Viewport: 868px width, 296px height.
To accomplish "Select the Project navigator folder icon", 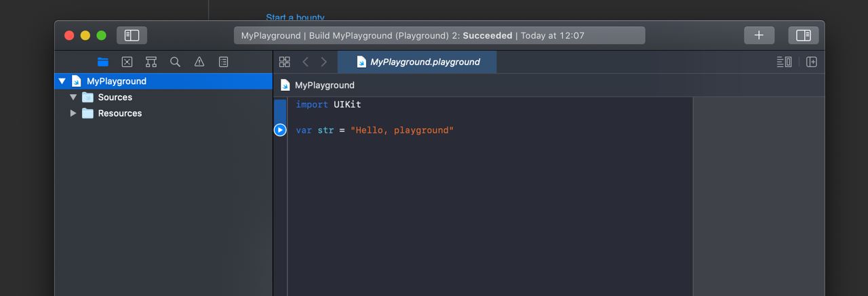I will pyautogui.click(x=103, y=62).
